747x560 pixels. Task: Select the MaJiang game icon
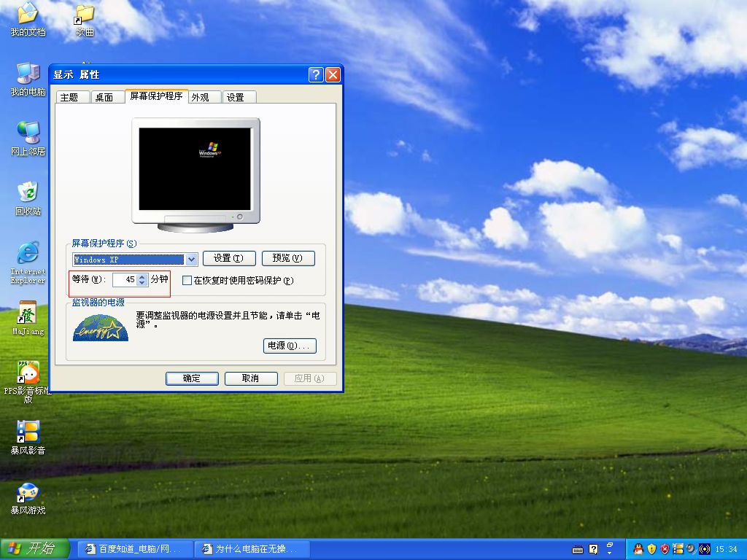(28, 318)
